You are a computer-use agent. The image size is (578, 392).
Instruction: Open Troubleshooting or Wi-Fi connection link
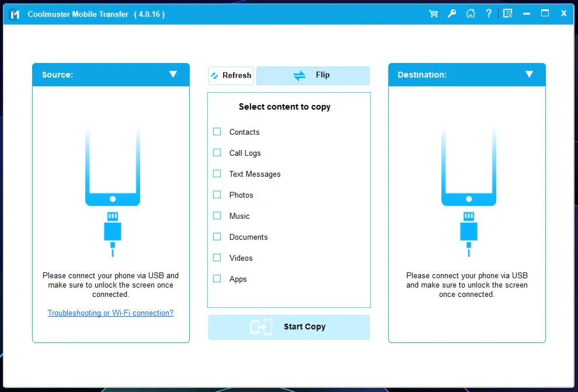click(x=110, y=313)
